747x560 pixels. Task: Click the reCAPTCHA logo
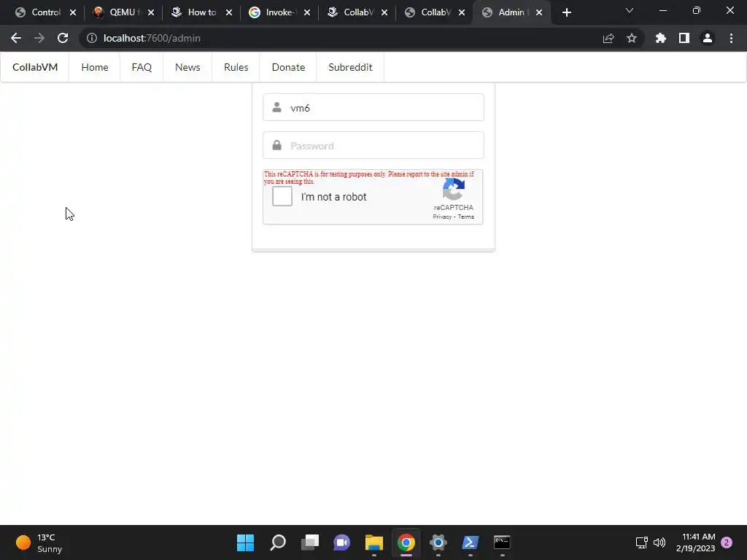pyautogui.click(x=454, y=190)
